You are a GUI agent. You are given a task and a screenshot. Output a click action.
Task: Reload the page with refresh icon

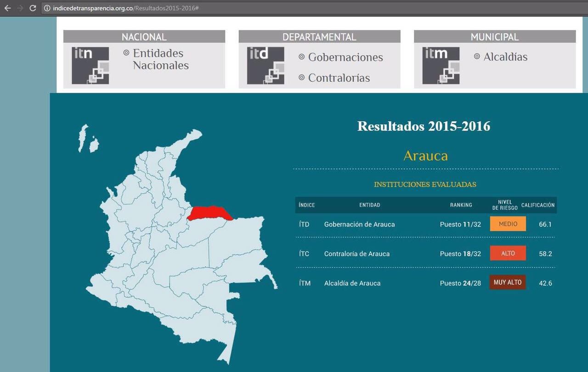33,8
